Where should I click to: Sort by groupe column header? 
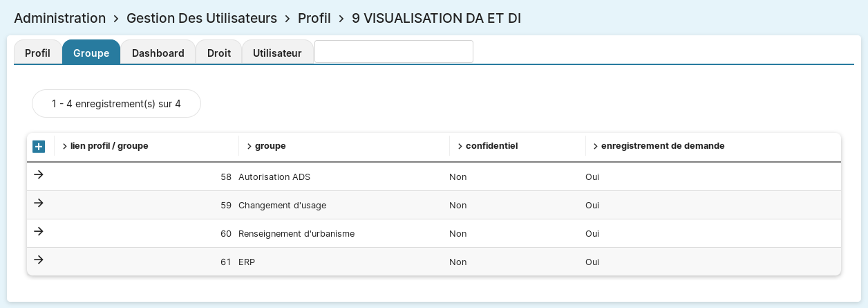pos(270,146)
